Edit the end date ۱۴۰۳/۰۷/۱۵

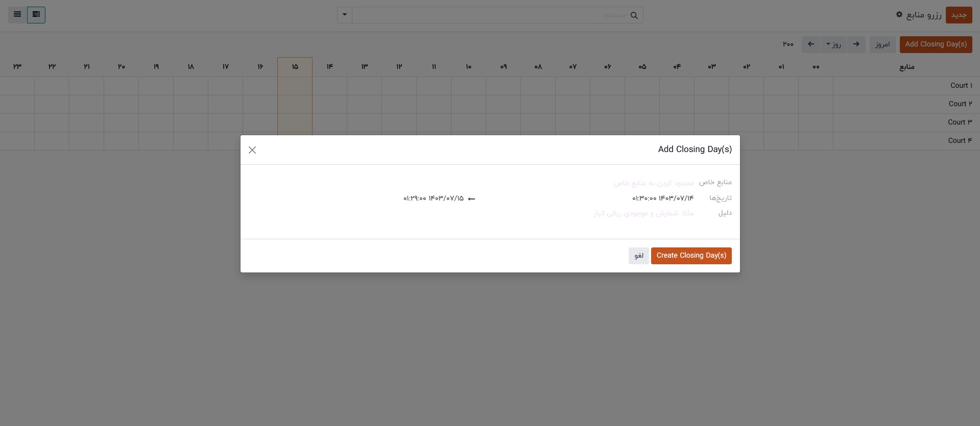434,198
